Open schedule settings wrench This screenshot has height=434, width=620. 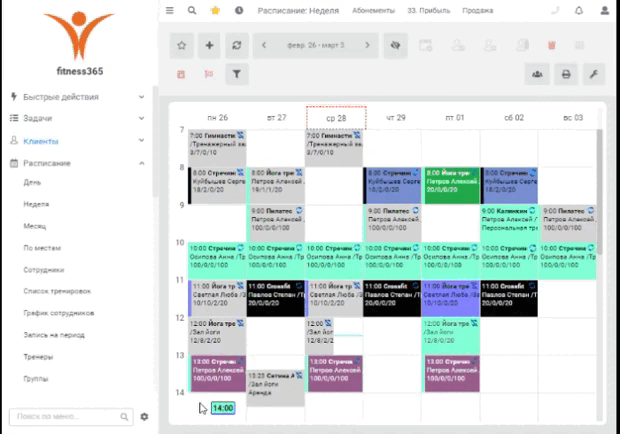click(x=594, y=74)
